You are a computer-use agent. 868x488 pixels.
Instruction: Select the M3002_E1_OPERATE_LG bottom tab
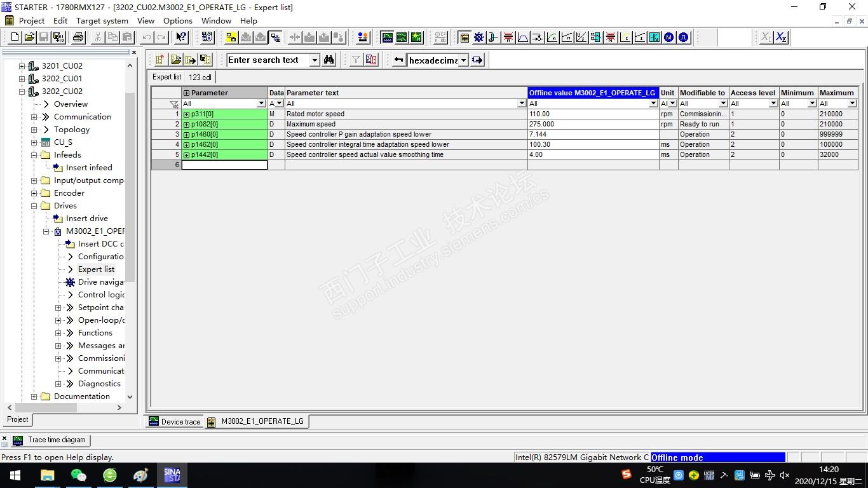(x=256, y=421)
